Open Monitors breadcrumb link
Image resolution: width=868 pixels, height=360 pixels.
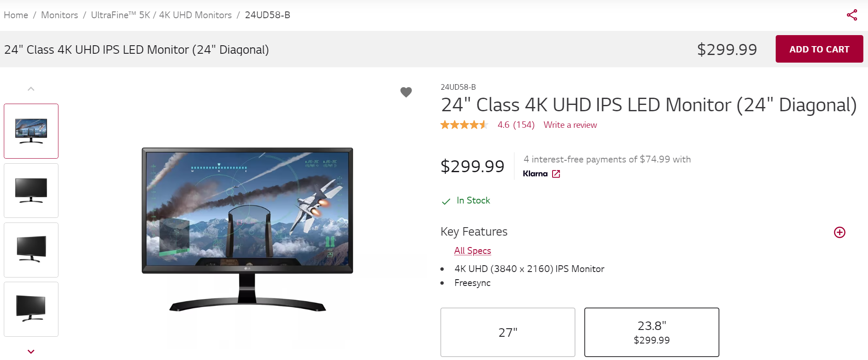60,15
